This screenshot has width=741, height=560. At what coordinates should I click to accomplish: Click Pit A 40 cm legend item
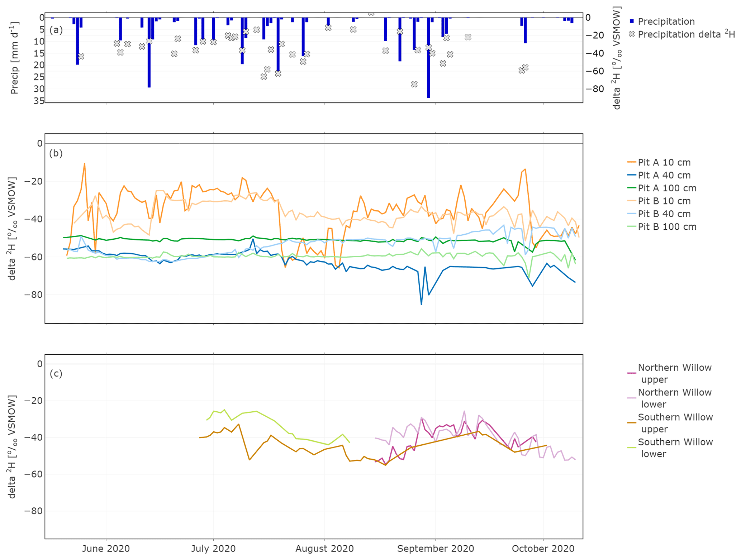point(664,175)
